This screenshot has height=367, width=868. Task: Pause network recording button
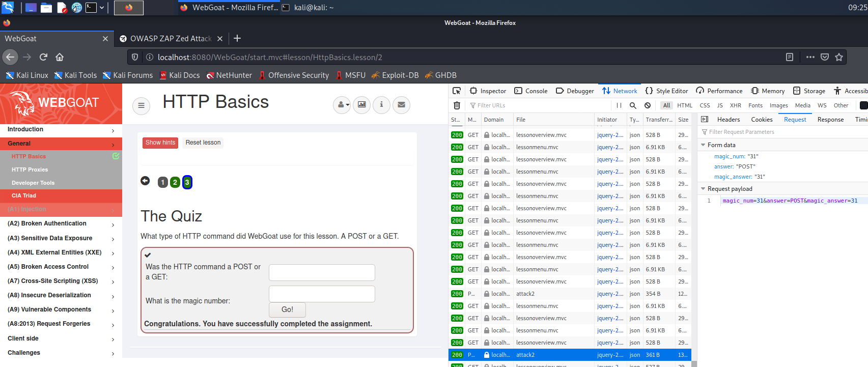click(x=619, y=105)
